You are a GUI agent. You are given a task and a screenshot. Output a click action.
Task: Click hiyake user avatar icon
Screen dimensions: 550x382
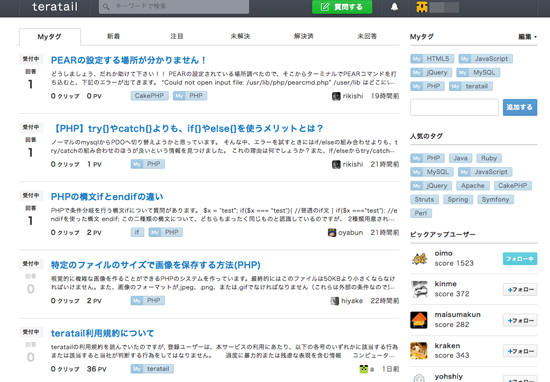coord(335,301)
